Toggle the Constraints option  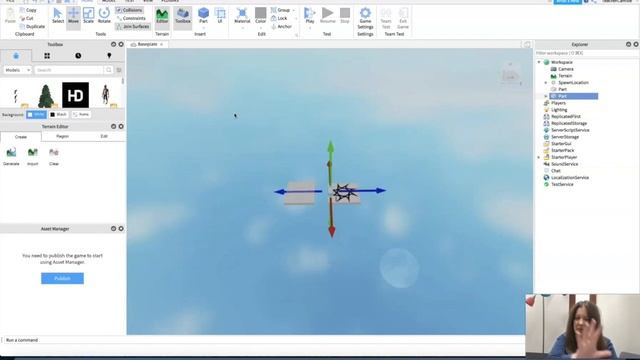click(x=131, y=18)
